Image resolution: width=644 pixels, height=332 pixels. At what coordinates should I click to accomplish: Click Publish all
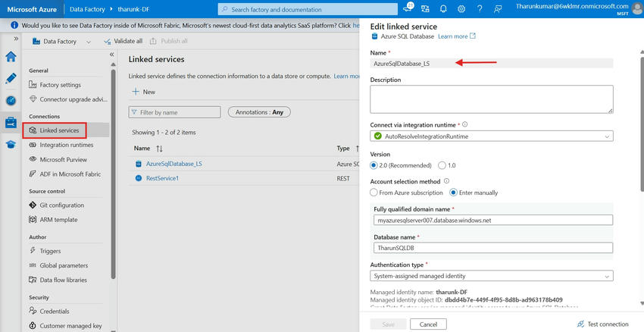(168, 41)
